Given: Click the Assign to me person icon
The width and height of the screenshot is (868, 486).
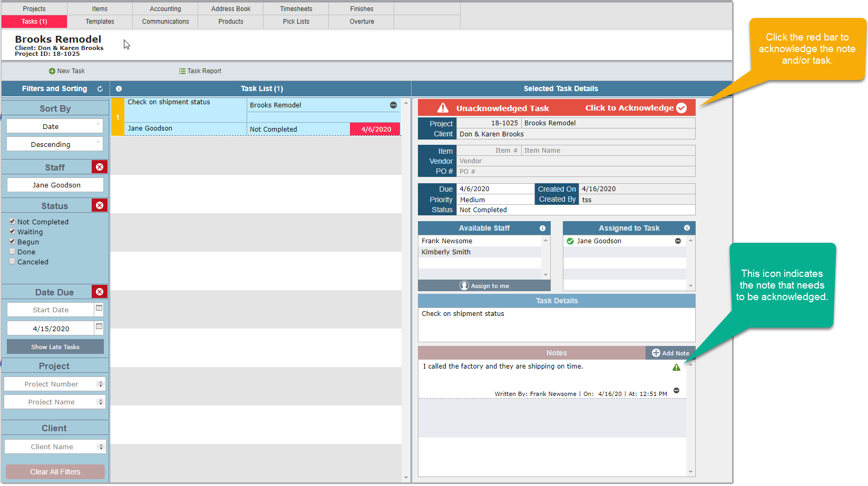Looking at the screenshot, I should coord(464,285).
